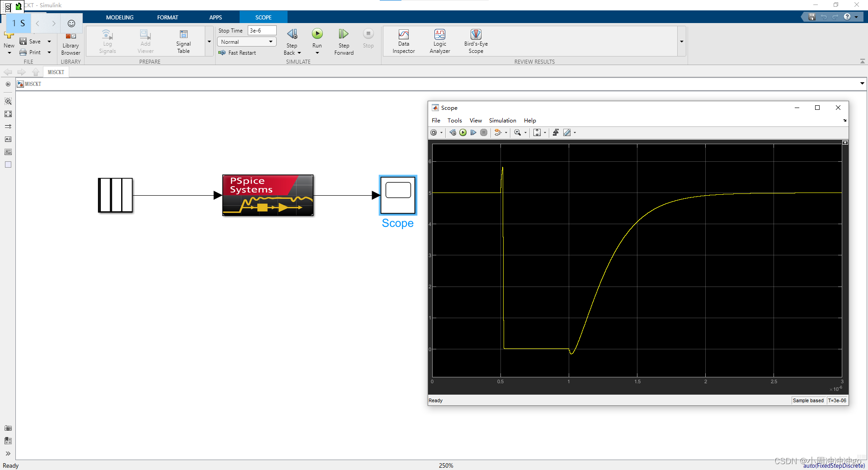This screenshot has width=868, height=470.
Task: Enable Fast Restart mode
Action: 238,52
